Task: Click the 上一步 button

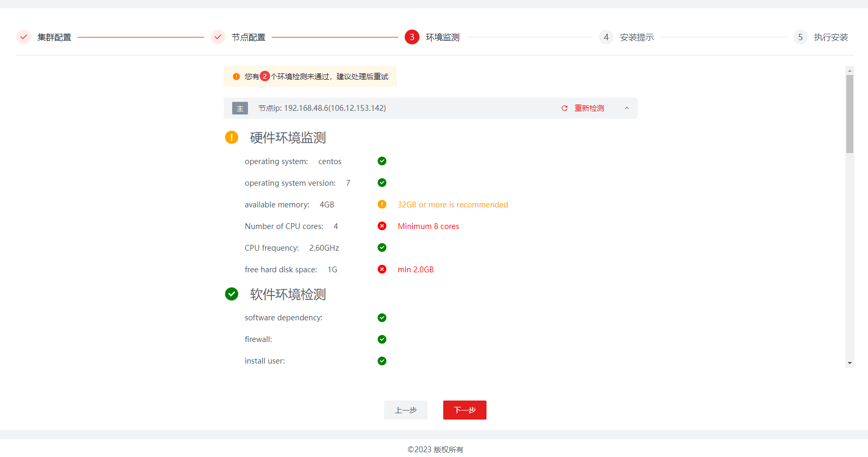Action: tap(405, 410)
